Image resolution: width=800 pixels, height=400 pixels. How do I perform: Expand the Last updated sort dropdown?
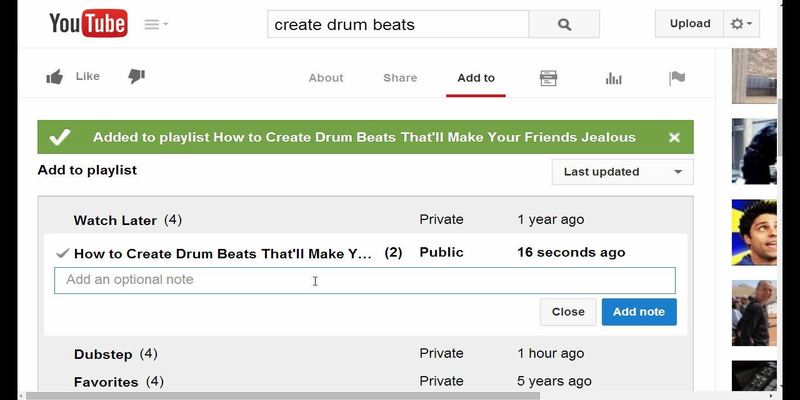(x=622, y=172)
